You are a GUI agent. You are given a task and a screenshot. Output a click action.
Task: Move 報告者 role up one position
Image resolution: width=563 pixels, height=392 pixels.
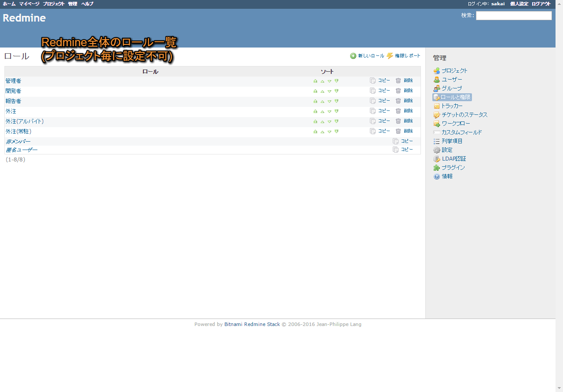click(x=322, y=101)
